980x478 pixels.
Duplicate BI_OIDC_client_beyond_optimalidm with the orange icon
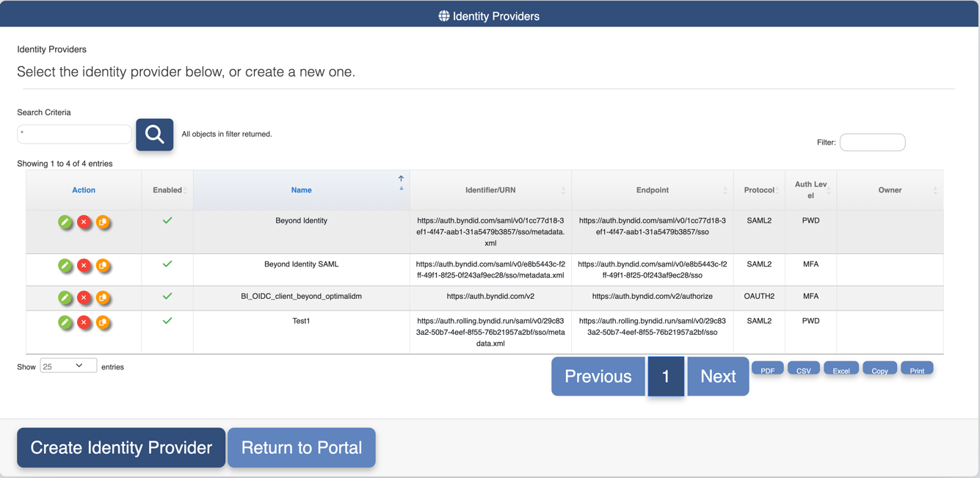tap(104, 297)
